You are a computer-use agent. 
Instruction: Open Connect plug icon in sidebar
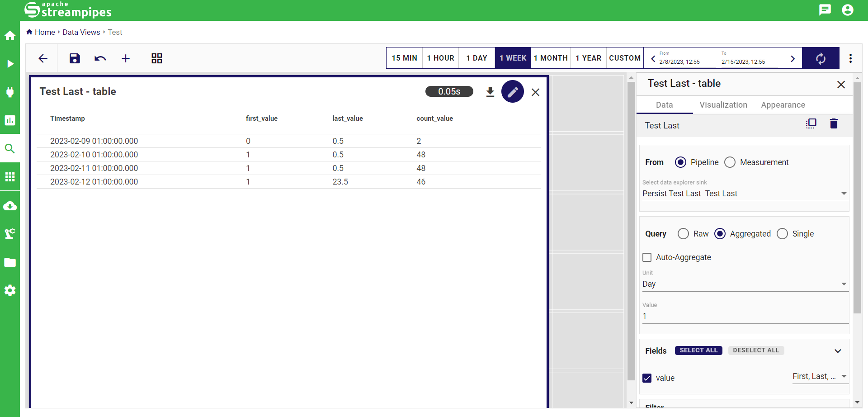point(10,92)
